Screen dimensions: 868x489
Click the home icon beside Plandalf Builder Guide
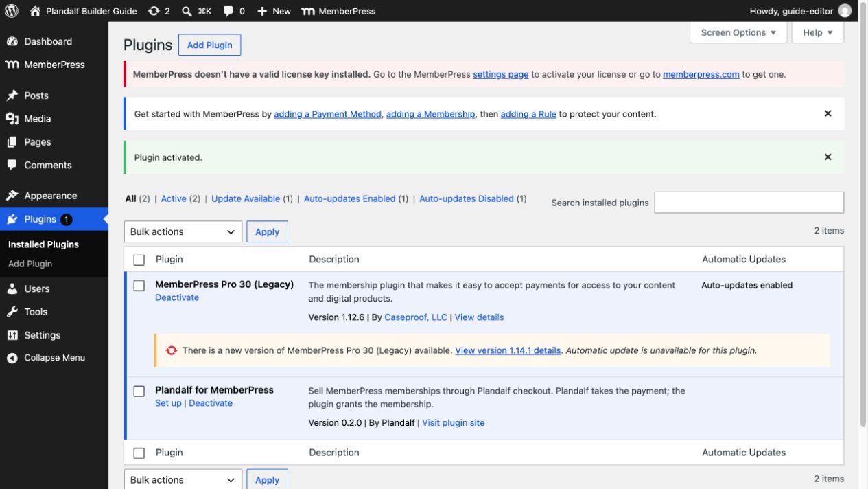[x=36, y=11]
